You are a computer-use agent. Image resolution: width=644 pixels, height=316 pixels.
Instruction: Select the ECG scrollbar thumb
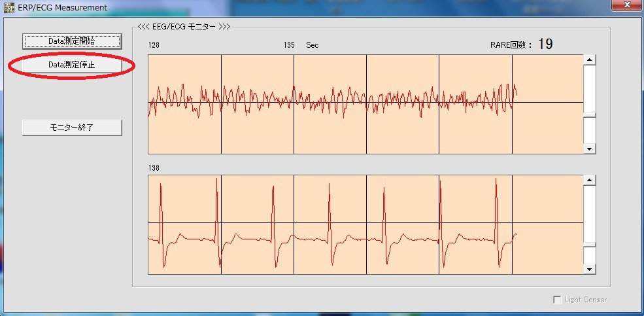[590, 245]
